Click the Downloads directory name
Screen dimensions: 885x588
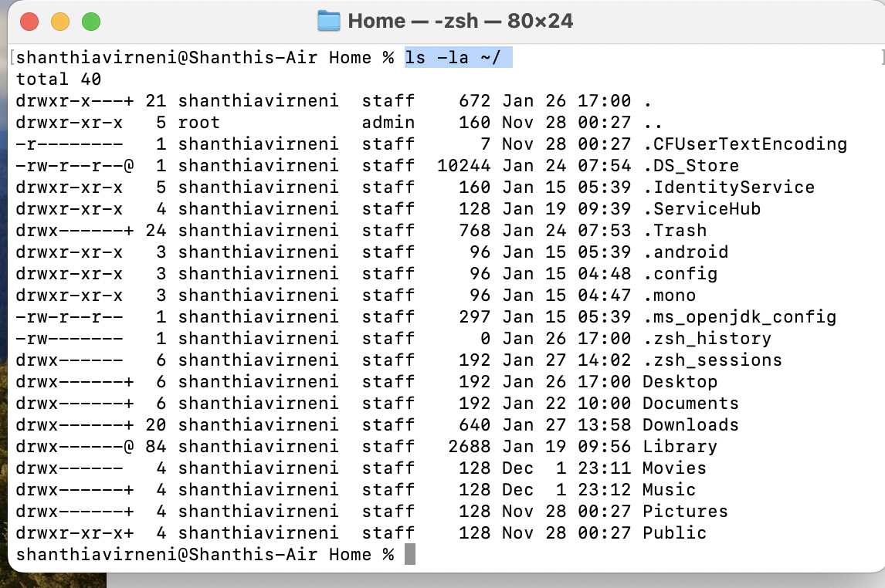click(x=691, y=425)
